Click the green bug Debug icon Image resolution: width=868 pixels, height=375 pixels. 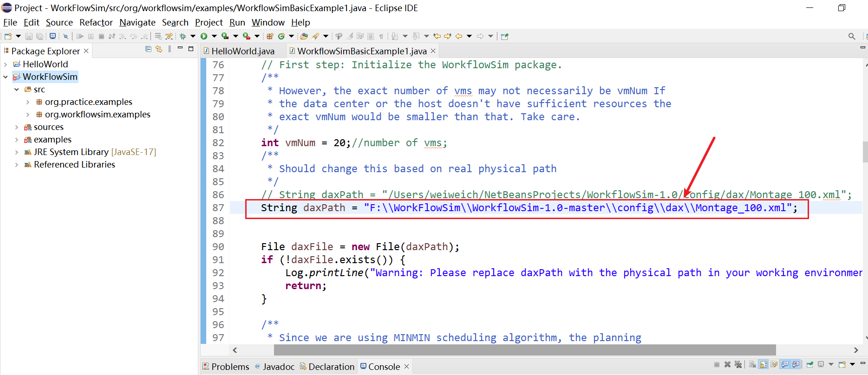(183, 36)
